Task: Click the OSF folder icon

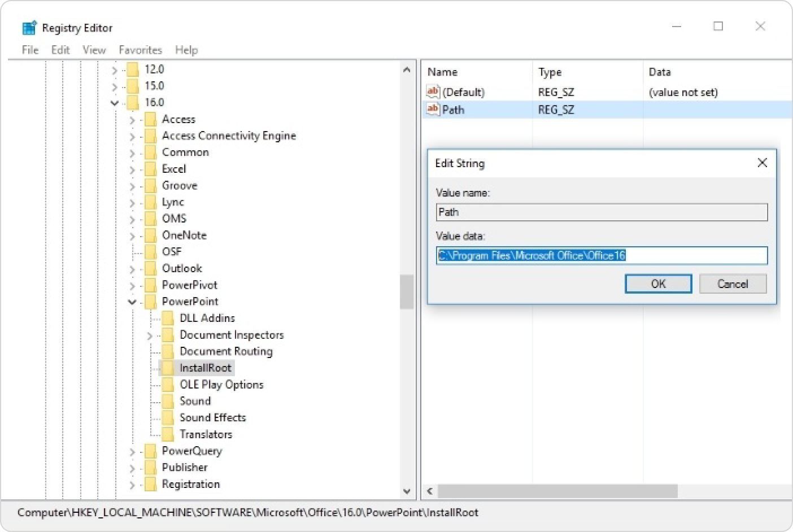Action: coord(150,252)
